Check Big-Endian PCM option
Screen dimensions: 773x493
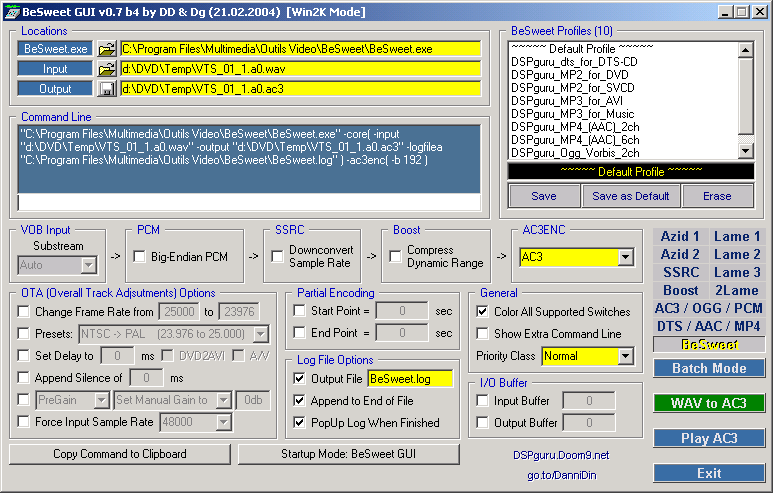coord(140,256)
